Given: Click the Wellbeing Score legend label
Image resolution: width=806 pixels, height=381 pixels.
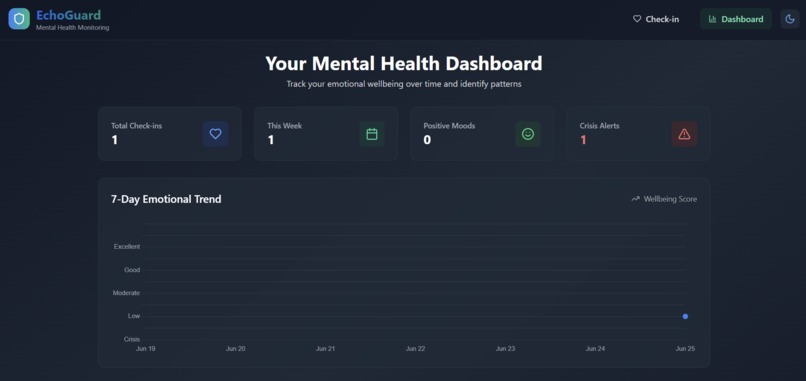Looking at the screenshot, I should (x=670, y=199).
